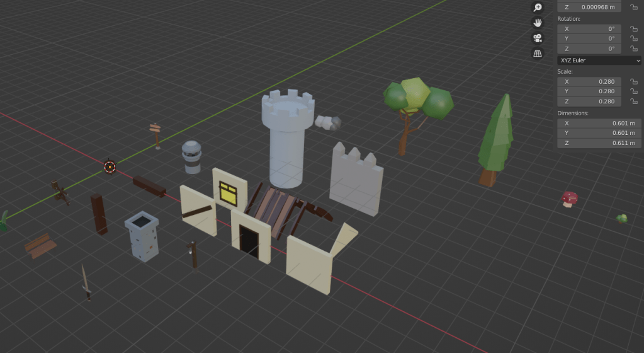Click the Dimensions X field showing 0.601 m

point(599,124)
